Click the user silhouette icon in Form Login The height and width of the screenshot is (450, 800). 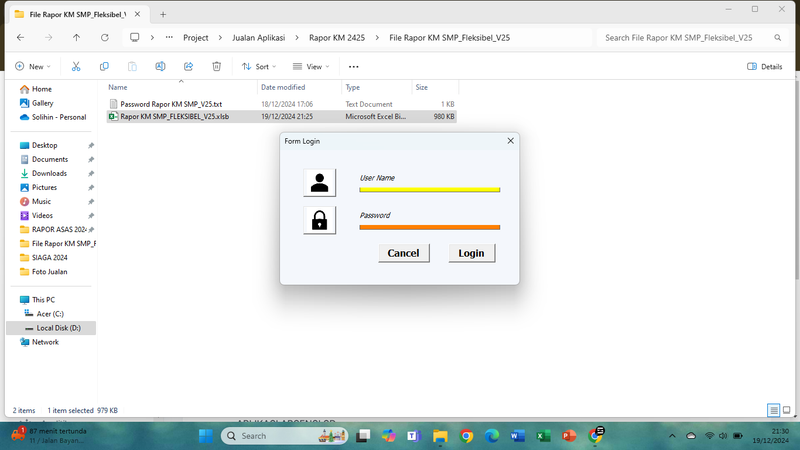coord(319,183)
